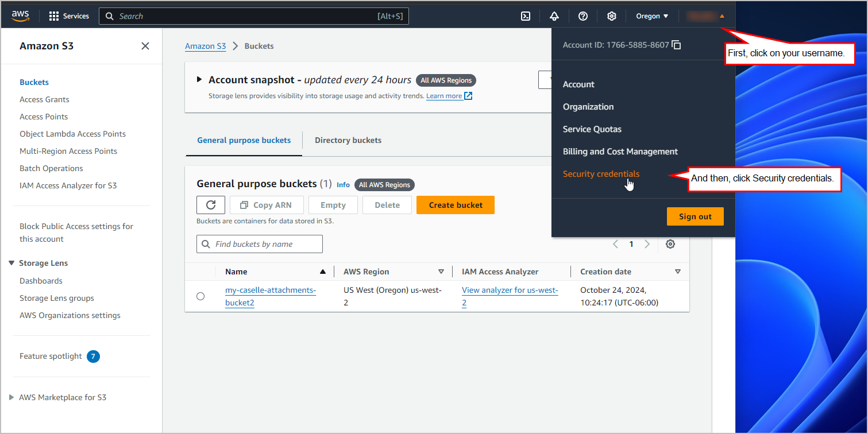Image resolution: width=868 pixels, height=434 pixels.
Task: Open Batch Operations in the sidebar
Action: (51, 168)
